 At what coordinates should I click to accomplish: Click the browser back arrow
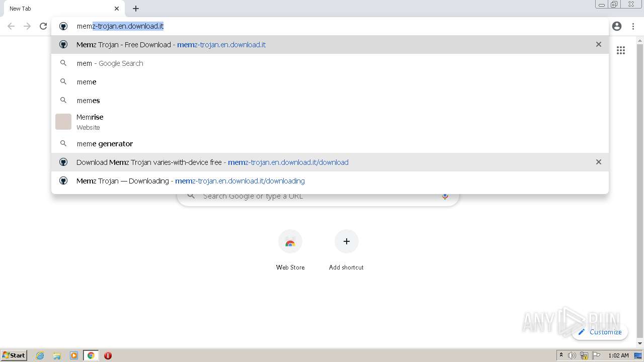tap(11, 26)
